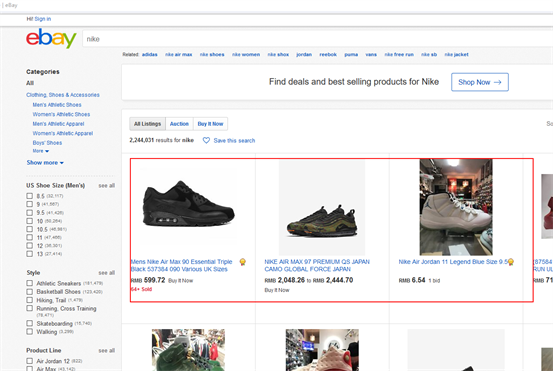Tick Running, Cross Training checkbox
The width and height of the screenshot is (553, 371).
[30, 308]
